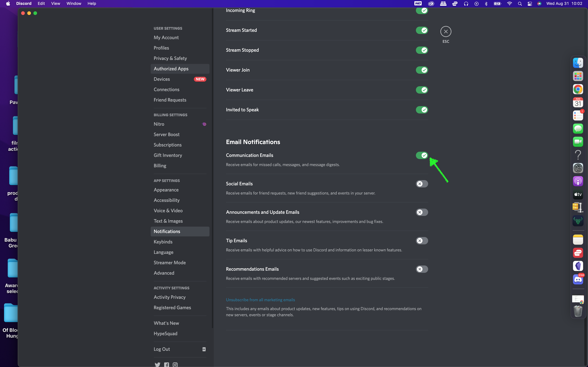The width and height of the screenshot is (588, 367).
Task: Click the Twitter icon in sidebar footer
Action: [157, 364]
